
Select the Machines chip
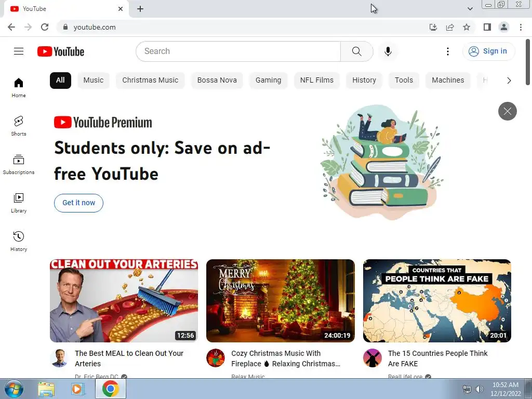coord(448,81)
